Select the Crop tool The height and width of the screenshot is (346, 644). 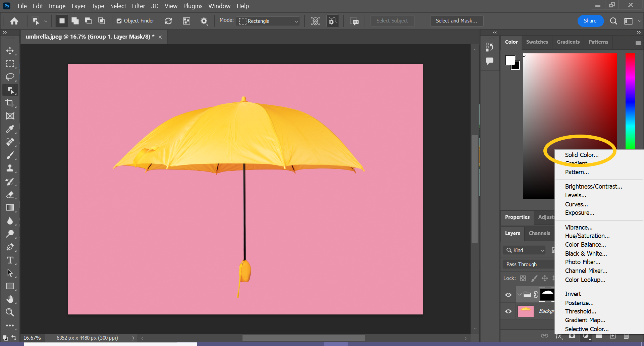10,103
